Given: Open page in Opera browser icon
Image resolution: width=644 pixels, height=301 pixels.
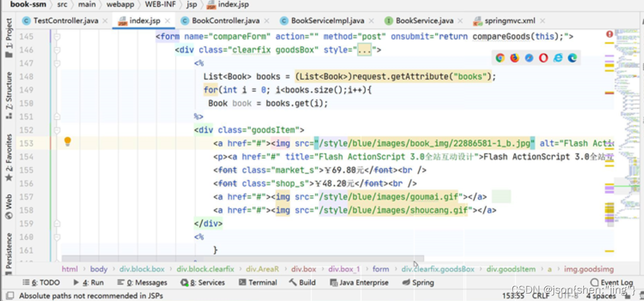Looking at the screenshot, I should 543,58.
